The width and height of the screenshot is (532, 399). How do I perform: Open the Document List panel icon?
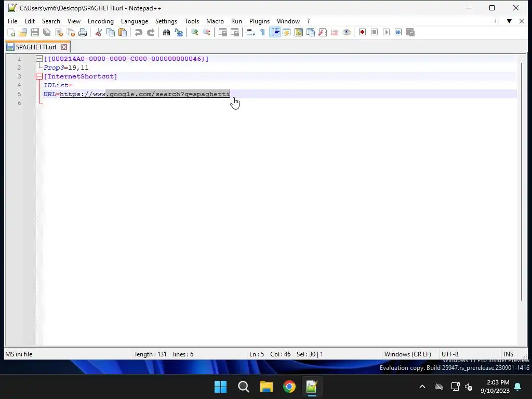click(311, 32)
